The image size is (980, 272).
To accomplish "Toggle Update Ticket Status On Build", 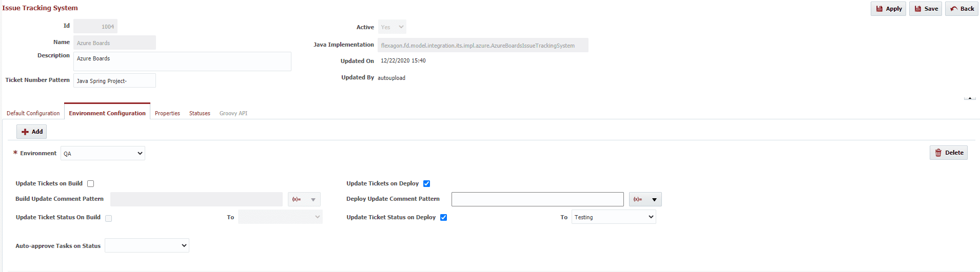I will click(x=108, y=218).
